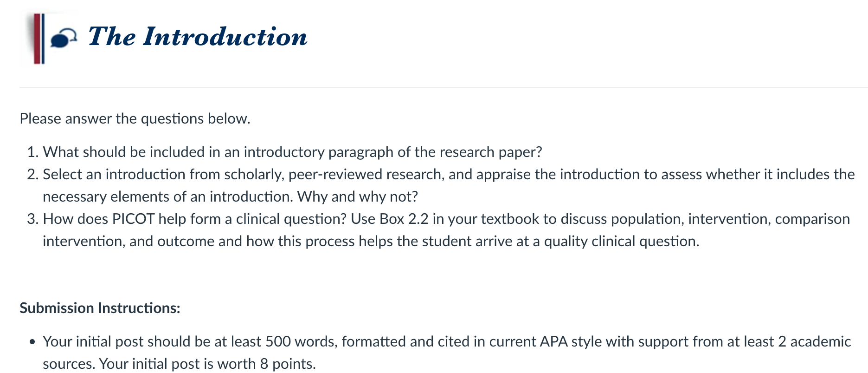Select question 2 about scholarly peer-reviewed research
868x373 pixels.
(449, 185)
